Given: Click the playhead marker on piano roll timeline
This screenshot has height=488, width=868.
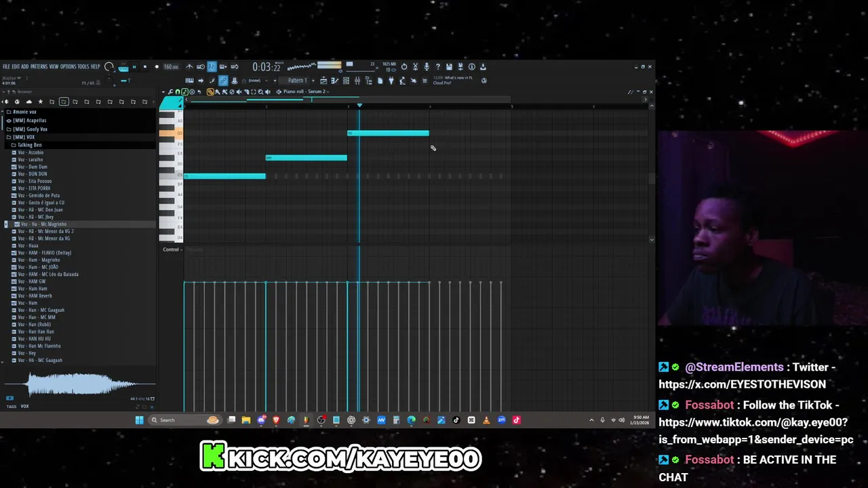Looking at the screenshot, I should point(359,106).
